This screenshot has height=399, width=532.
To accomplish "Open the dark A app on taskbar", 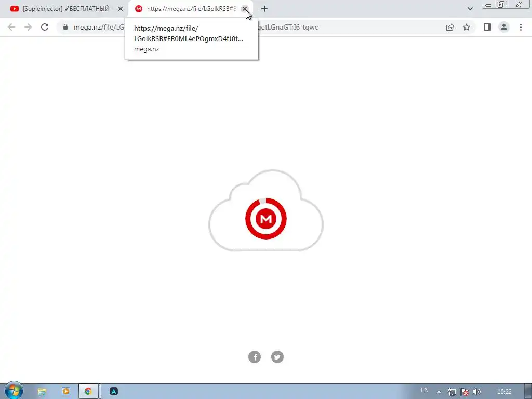I will click(x=114, y=392).
